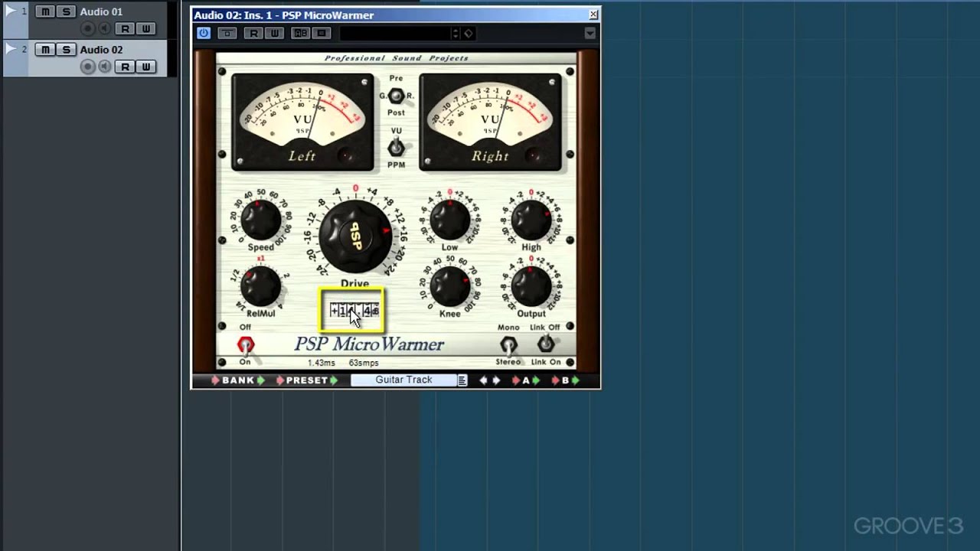Click the bypass-effect icon next to power button
This screenshot has width=980, height=551.
tap(227, 33)
